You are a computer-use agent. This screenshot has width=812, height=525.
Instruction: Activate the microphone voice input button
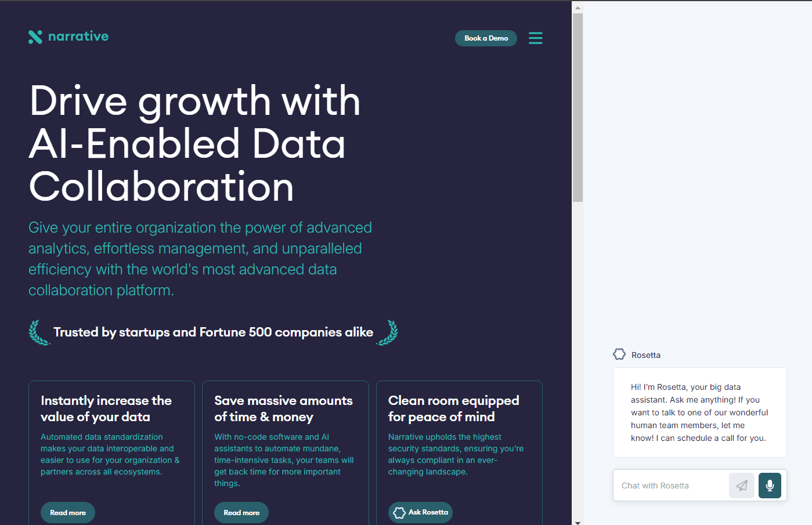click(x=770, y=486)
